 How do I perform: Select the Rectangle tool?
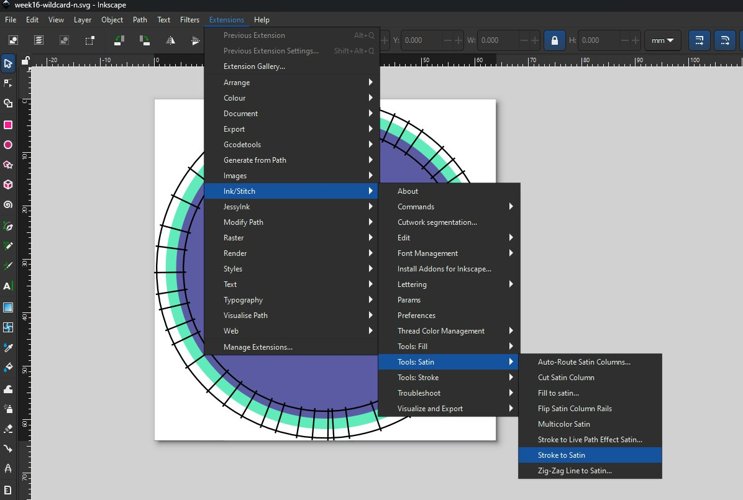(x=8, y=125)
